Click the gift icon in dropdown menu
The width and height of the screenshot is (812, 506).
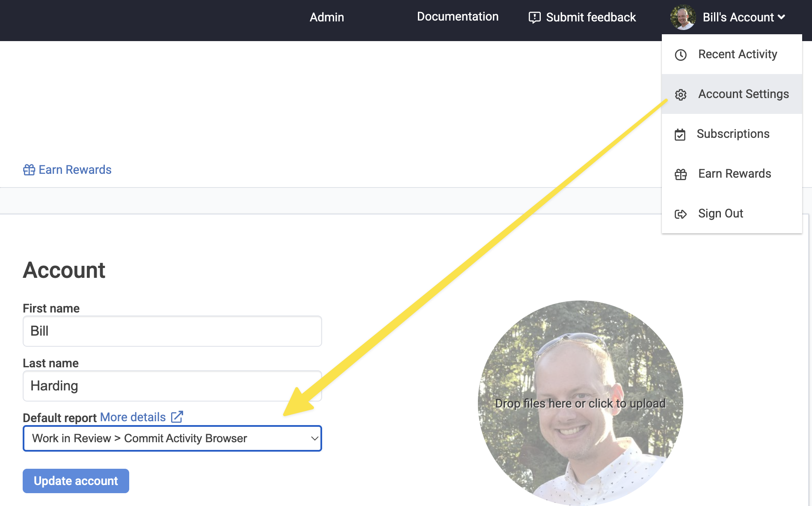[681, 174]
